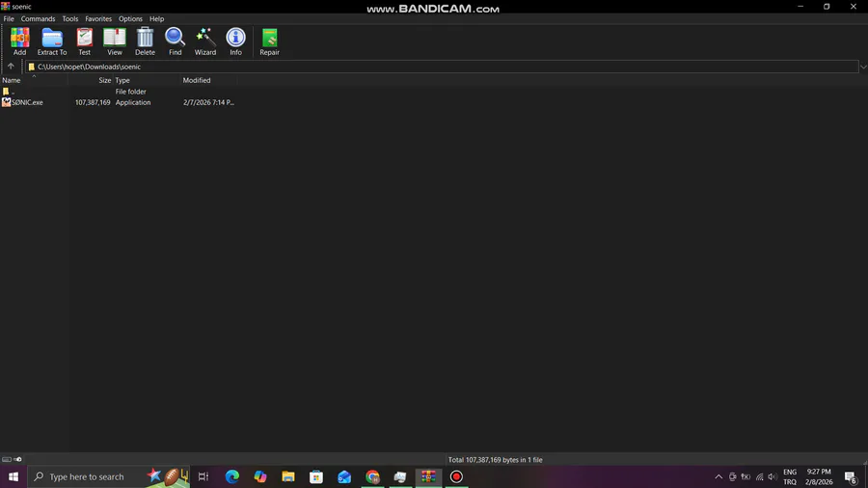Click the address path field
The height and width of the screenshot is (488, 868).
(442, 67)
